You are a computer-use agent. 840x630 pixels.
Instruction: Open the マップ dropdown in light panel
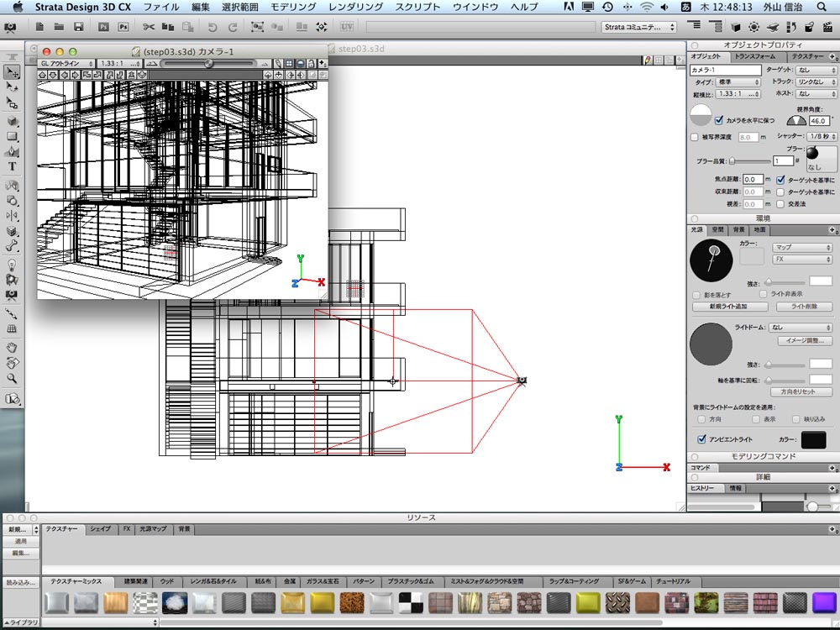pyautogui.click(x=801, y=248)
